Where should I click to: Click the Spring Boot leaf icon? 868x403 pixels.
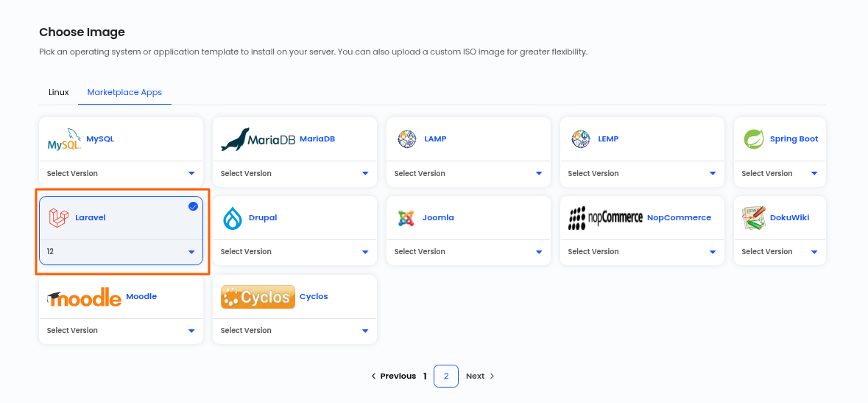(754, 139)
